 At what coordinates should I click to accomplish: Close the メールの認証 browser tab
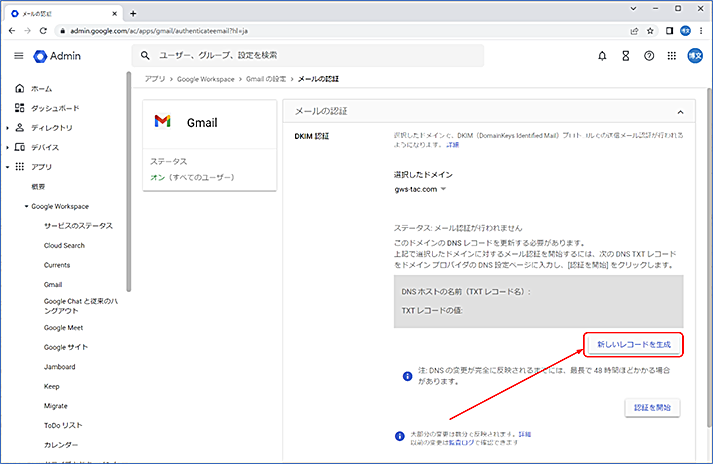pyautogui.click(x=115, y=14)
